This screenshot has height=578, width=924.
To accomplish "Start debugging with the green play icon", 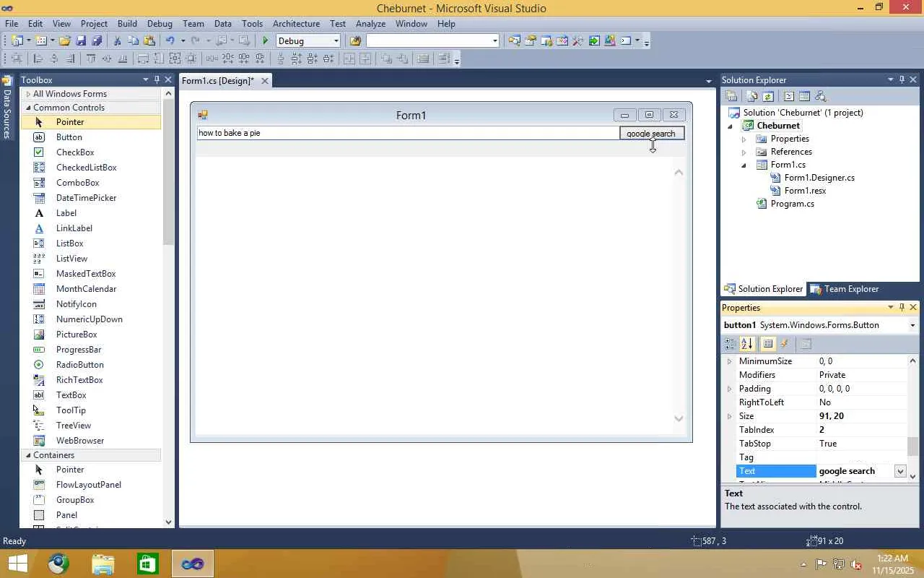I will coord(266,41).
